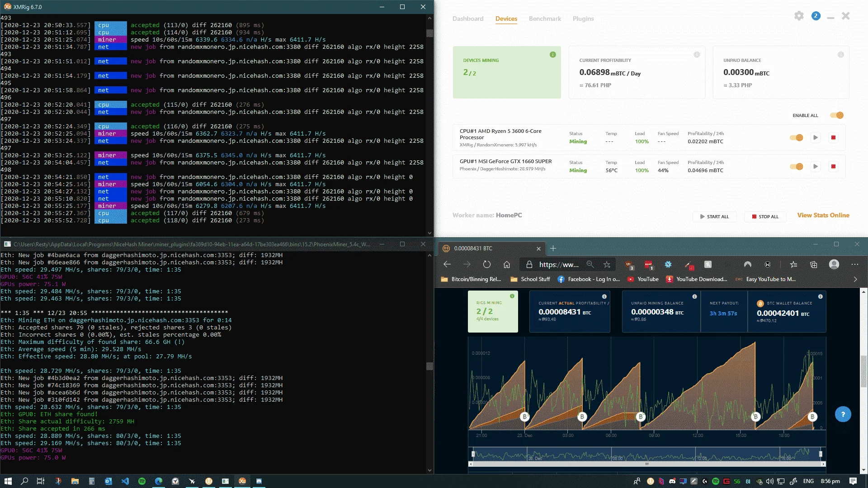
Task: Start mining on the GTX 1660 SUPER
Action: [815, 166]
